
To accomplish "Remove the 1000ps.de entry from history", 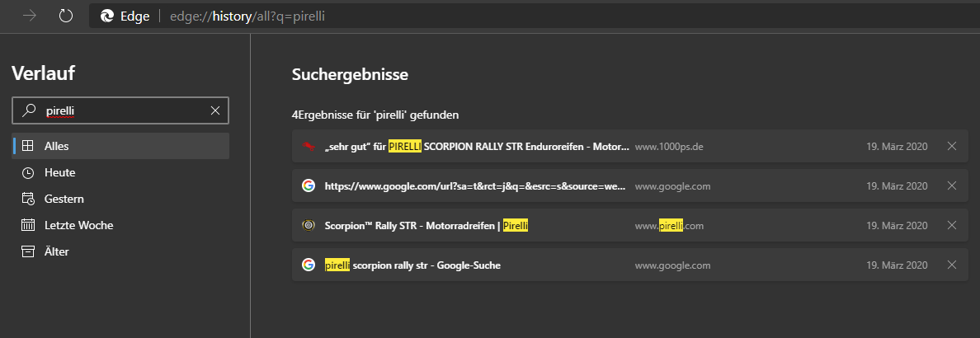I will [951, 146].
